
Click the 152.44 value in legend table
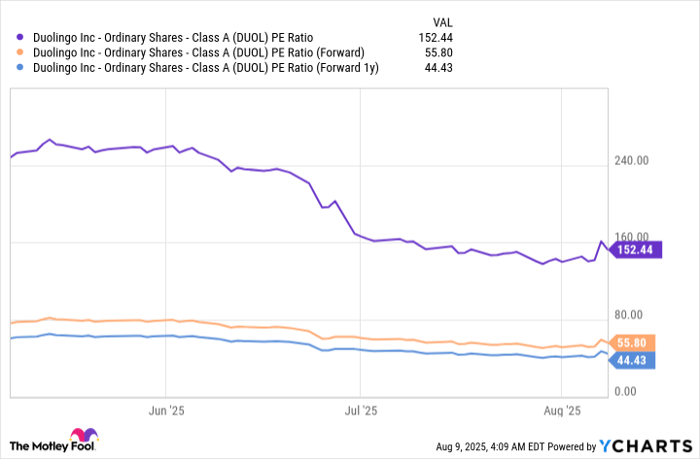[435, 38]
